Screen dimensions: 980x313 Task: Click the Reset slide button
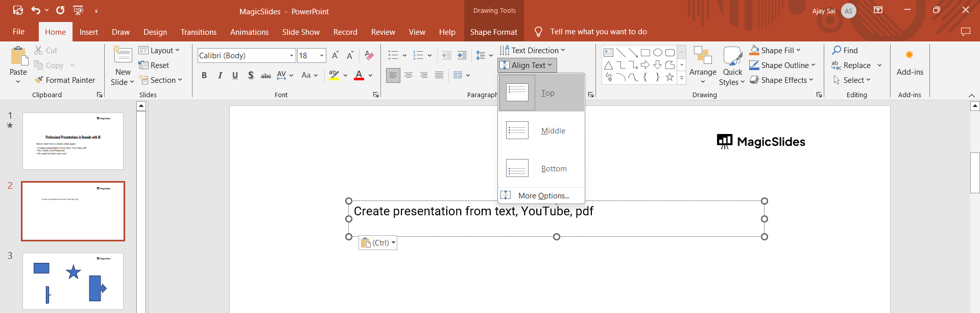154,65
